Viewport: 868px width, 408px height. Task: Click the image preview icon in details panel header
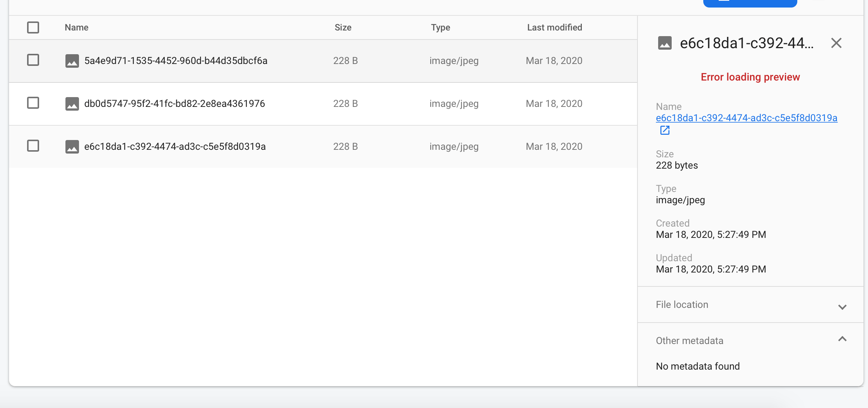pyautogui.click(x=665, y=44)
